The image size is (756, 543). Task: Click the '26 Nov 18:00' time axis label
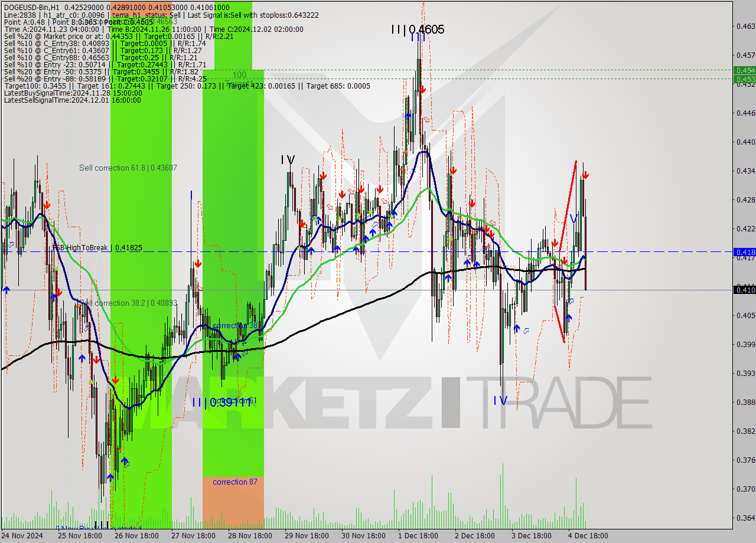[136, 536]
